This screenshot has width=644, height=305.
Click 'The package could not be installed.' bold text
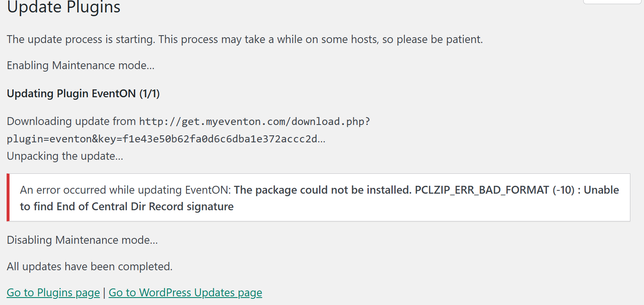[323, 190]
